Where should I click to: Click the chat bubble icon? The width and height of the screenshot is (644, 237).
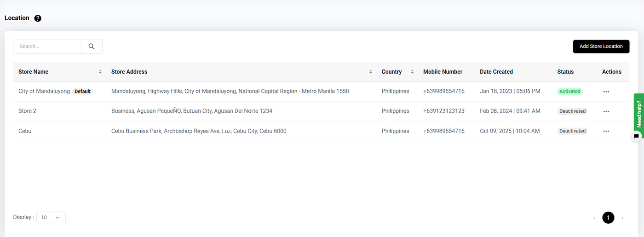637,136
